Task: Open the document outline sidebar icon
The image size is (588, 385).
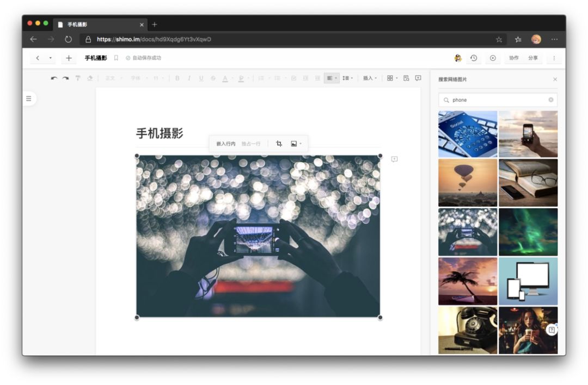Action: click(x=28, y=98)
